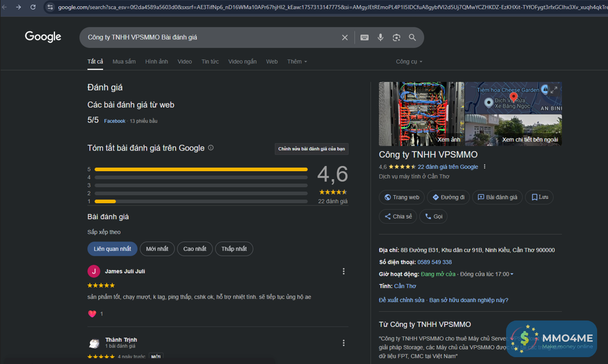
Task: Expand the Thêm dropdown menu
Action: (x=297, y=62)
